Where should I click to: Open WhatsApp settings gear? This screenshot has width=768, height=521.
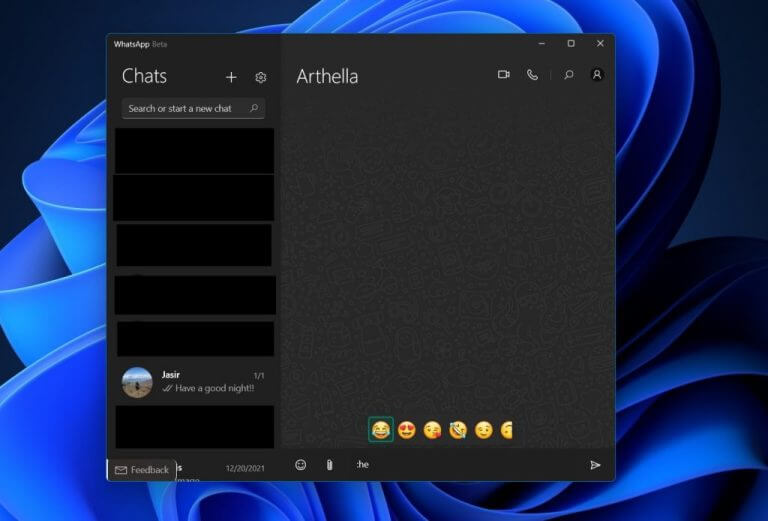[x=261, y=77]
